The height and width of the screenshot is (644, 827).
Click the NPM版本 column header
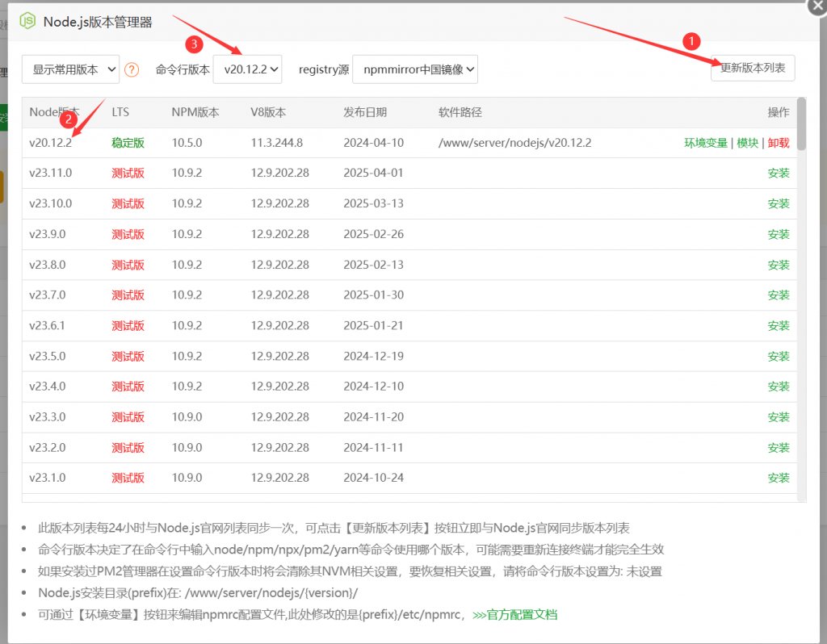coord(195,112)
